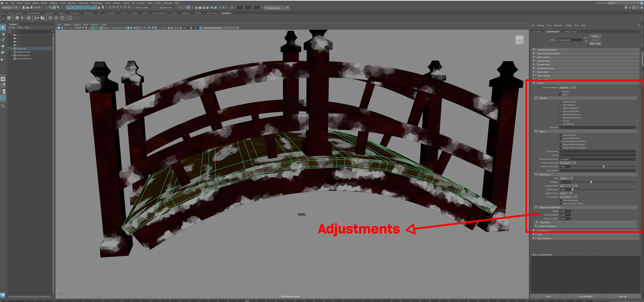Image resolution: width=644 pixels, height=302 pixels.
Task: Click the Substance settings gear shelf icon
Action: (x=9, y=18)
